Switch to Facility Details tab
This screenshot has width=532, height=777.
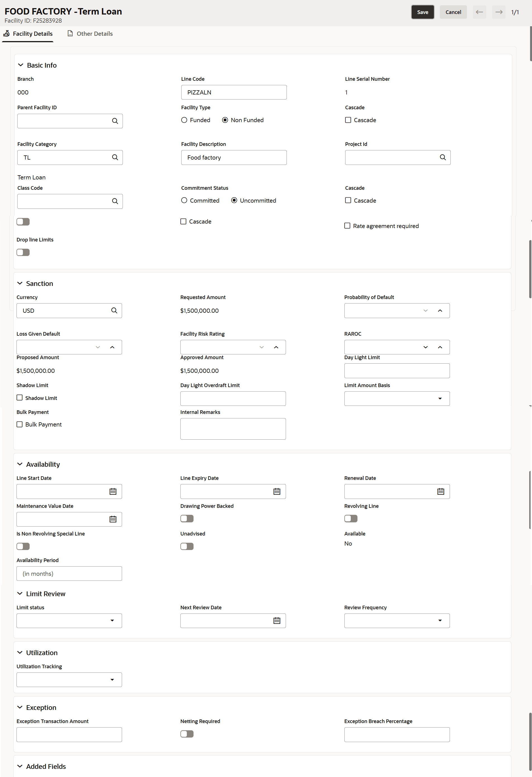[28, 34]
